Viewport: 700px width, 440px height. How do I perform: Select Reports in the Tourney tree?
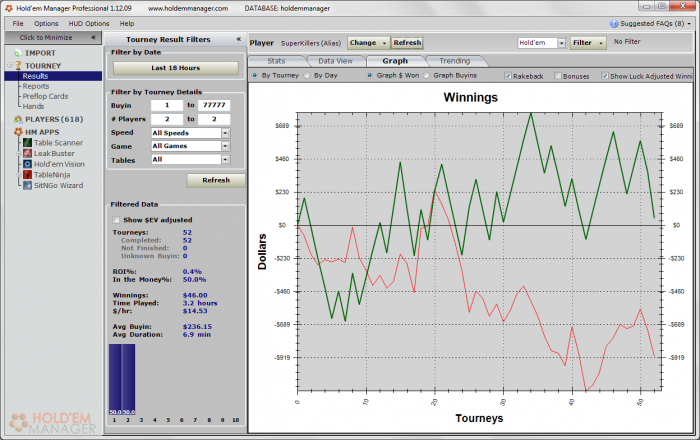pyautogui.click(x=36, y=86)
